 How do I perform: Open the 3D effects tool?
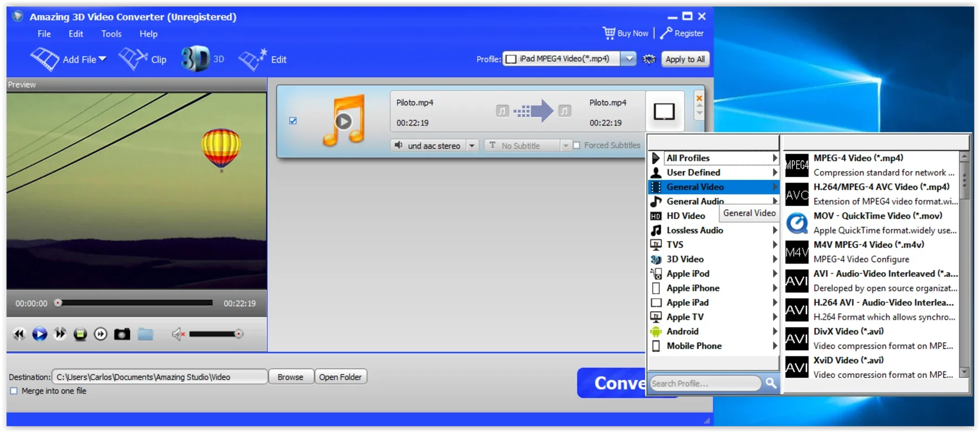tap(202, 59)
